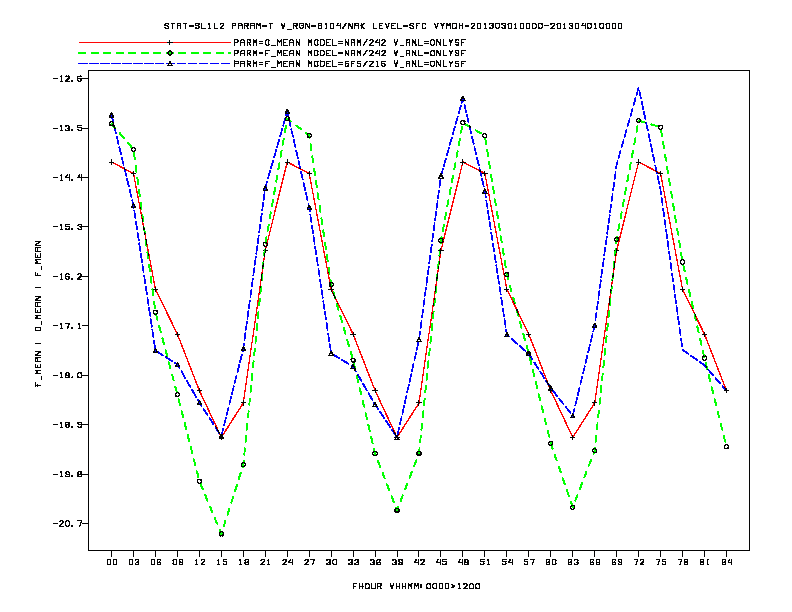Click the chart title starting with STAT-SL1L2

pyautogui.click(x=393, y=26)
